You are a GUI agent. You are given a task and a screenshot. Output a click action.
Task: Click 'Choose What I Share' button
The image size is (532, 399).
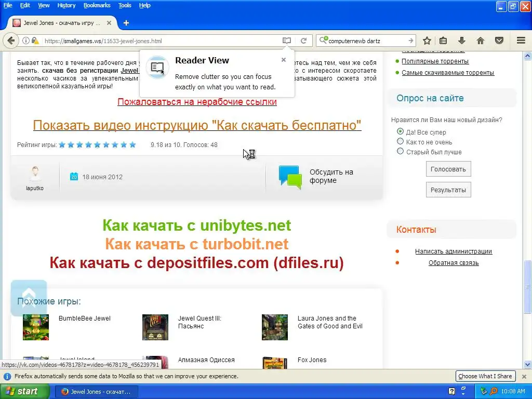click(485, 376)
